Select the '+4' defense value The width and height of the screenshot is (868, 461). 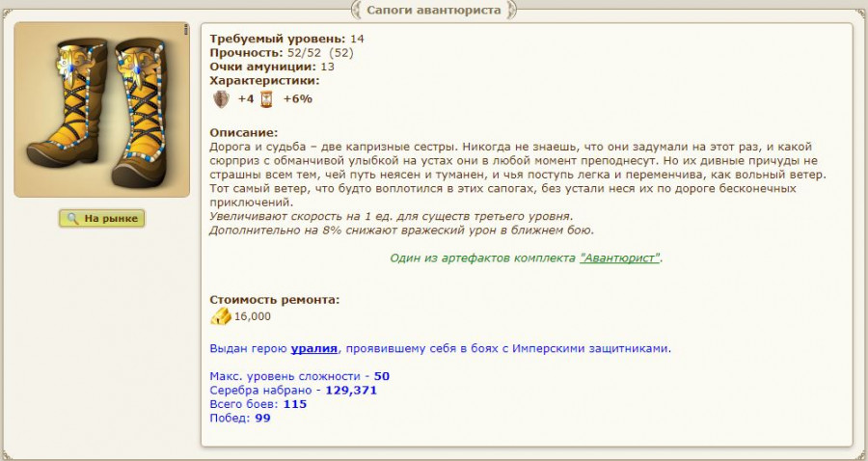pos(246,99)
